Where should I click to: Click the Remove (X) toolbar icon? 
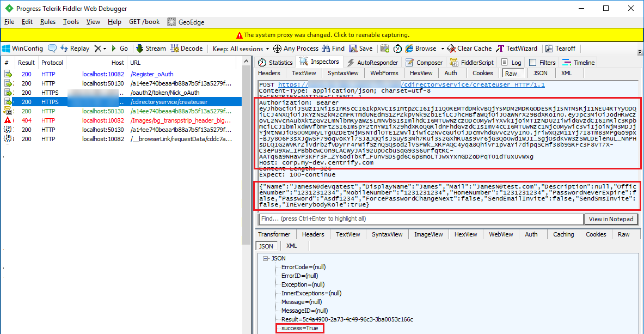[x=98, y=48]
